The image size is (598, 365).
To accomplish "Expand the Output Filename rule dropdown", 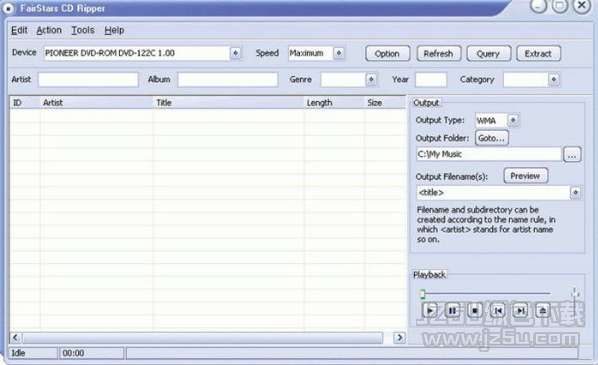I will 576,193.
